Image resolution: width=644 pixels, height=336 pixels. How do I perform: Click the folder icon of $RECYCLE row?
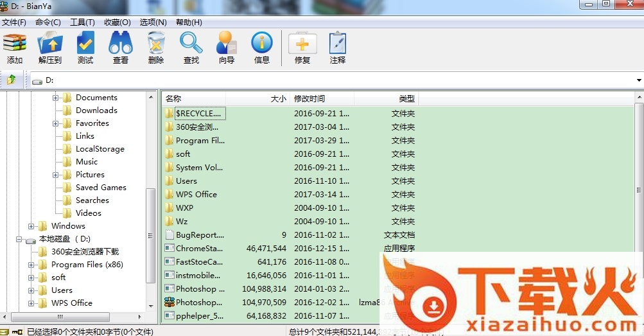[170, 113]
